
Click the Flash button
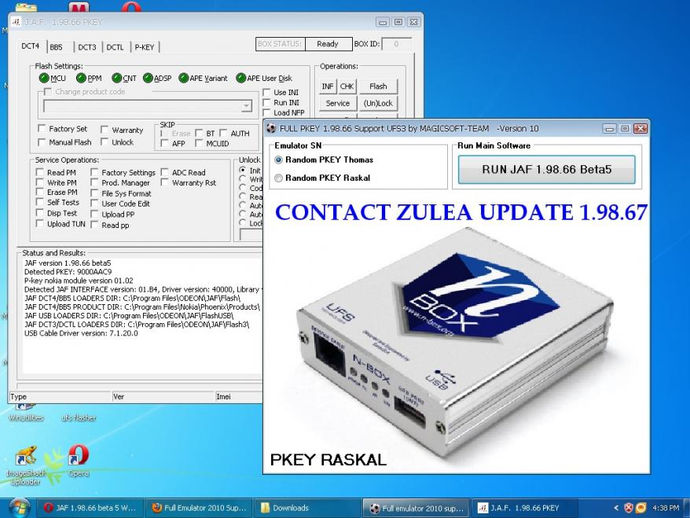click(378, 86)
